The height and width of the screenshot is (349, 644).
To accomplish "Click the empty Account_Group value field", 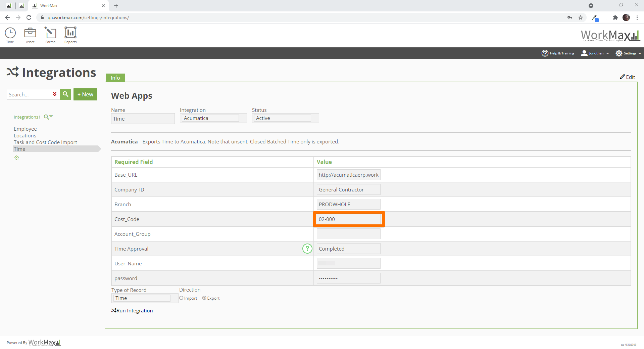I will tap(348, 234).
